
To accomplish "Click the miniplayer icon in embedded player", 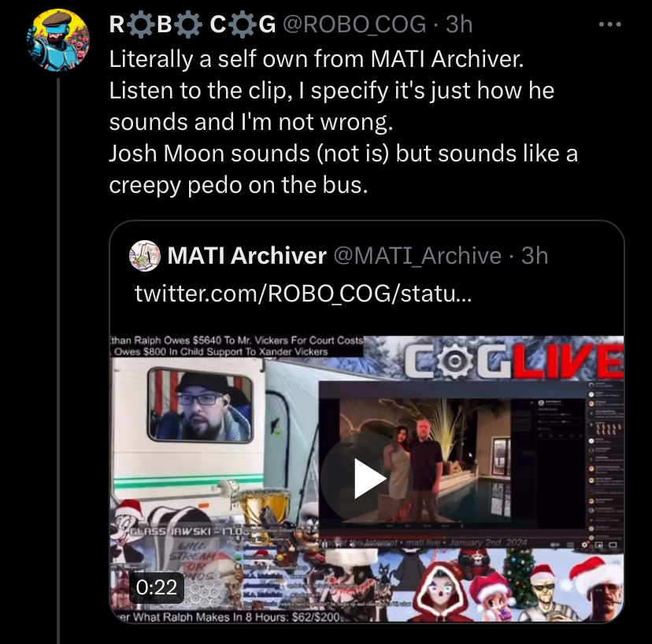I will click(x=599, y=544).
